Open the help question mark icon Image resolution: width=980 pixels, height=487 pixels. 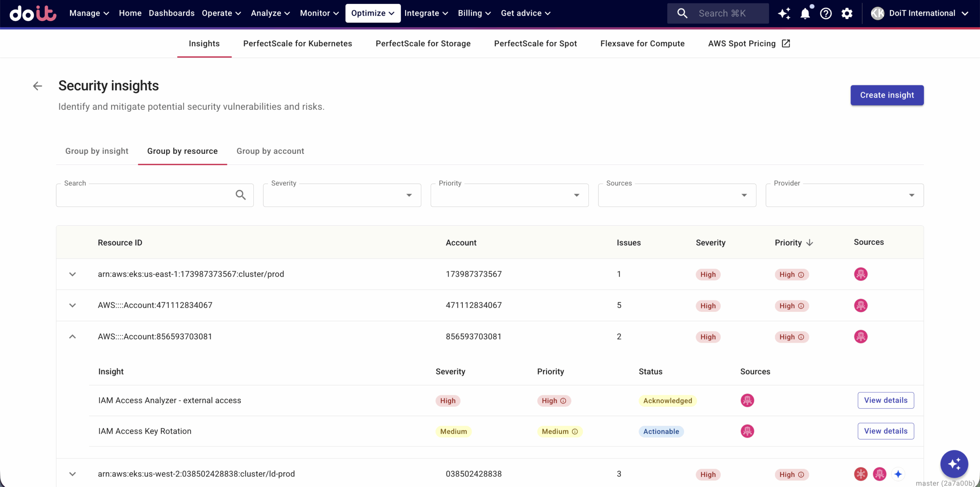pos(826,13)
